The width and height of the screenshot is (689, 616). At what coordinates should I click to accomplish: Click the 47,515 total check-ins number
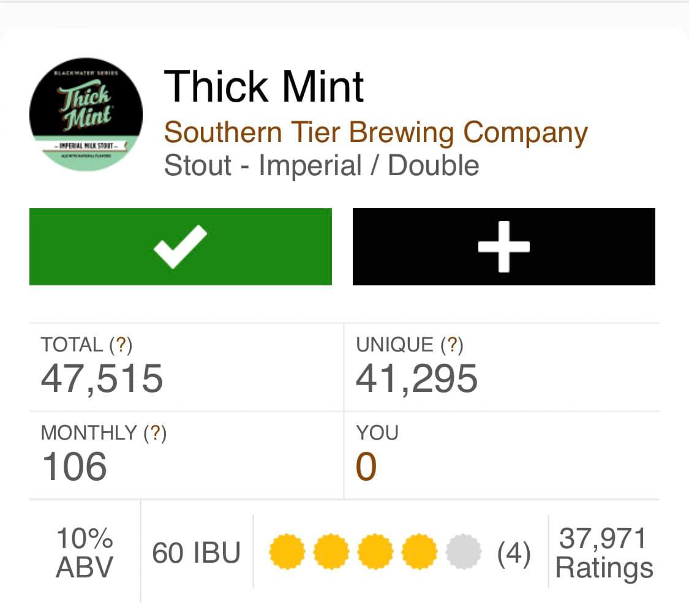(102, 378)
